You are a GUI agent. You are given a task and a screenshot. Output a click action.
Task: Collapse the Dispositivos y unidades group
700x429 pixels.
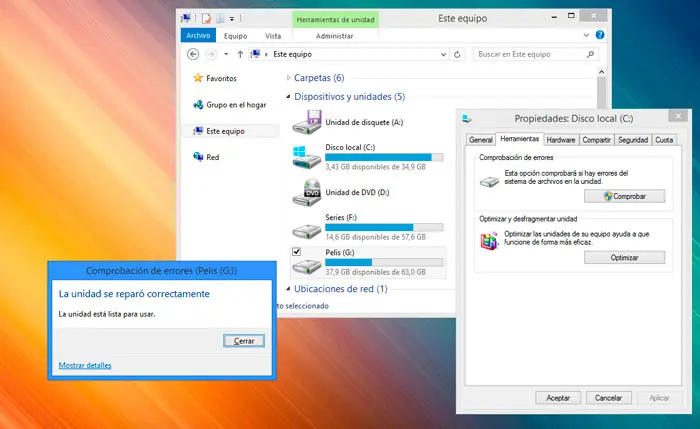[x=288, y=96]
